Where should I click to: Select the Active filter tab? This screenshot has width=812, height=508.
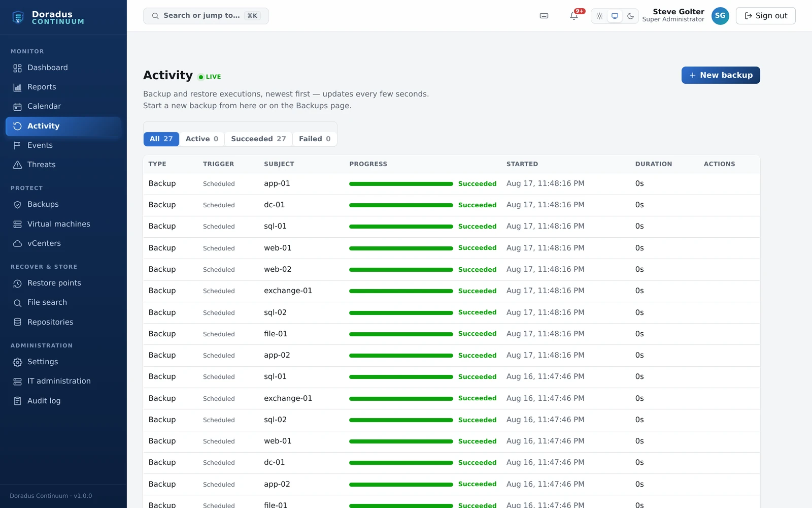coord(201,139)
